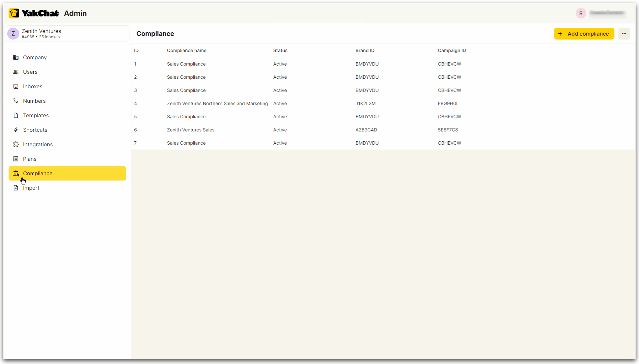Open the three-dot more options menu
This screenshot has width=639, height=364.
624,34
